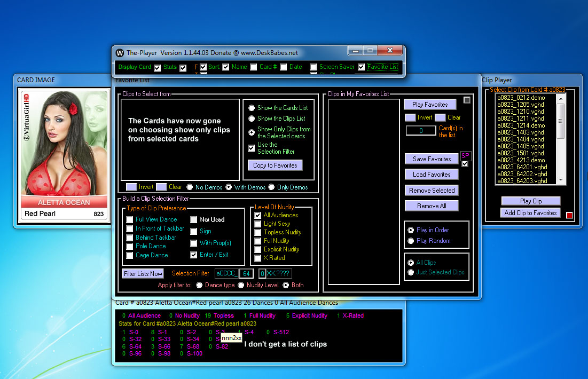Apply filter to Dance type only
The image size is (588, 379).
coord(199,285)
